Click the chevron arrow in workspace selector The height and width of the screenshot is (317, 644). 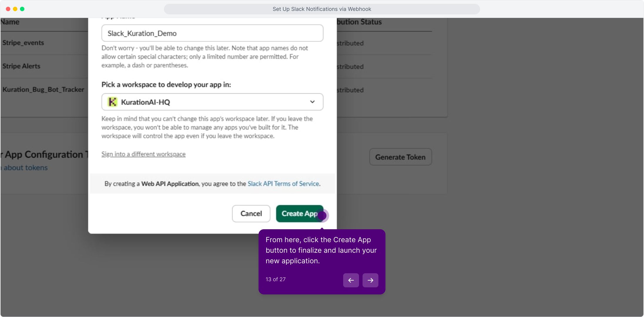[x=312, y=102]
